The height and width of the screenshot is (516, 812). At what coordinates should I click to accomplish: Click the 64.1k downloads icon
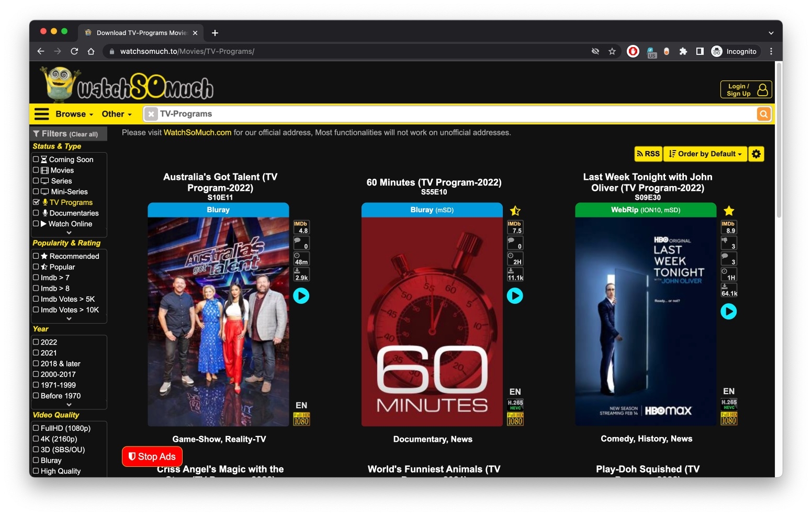point(729,290)
